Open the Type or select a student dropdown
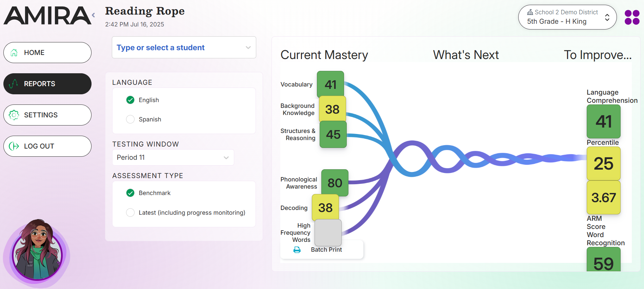 click(184, 47)
